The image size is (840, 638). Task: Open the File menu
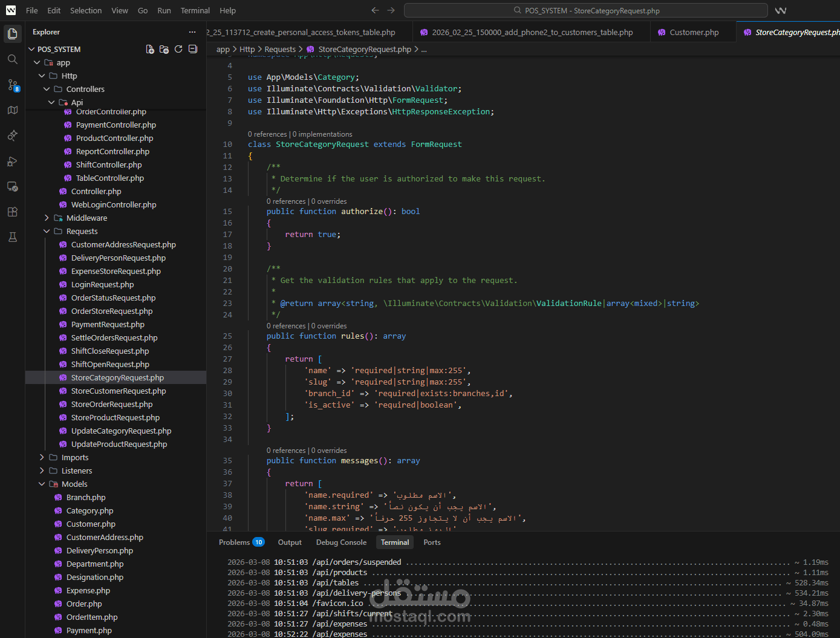click(32, 10)
